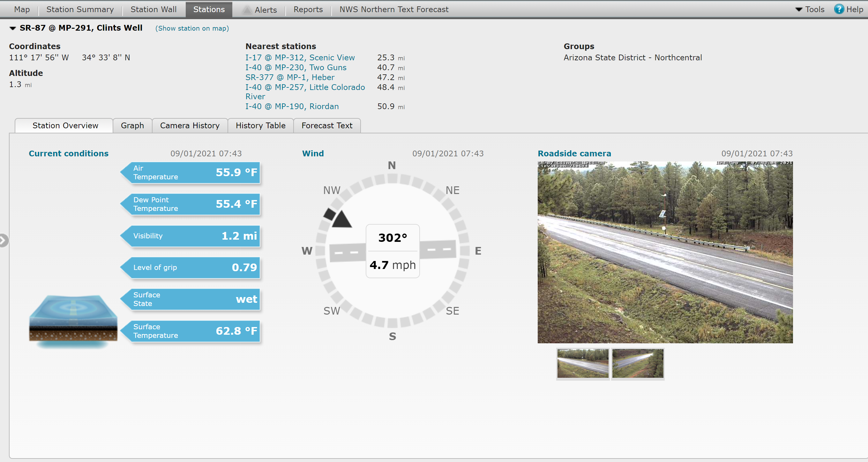Collapse the SR-87 station header triangle
The image size is (868, 462).
tap(12, 28)
